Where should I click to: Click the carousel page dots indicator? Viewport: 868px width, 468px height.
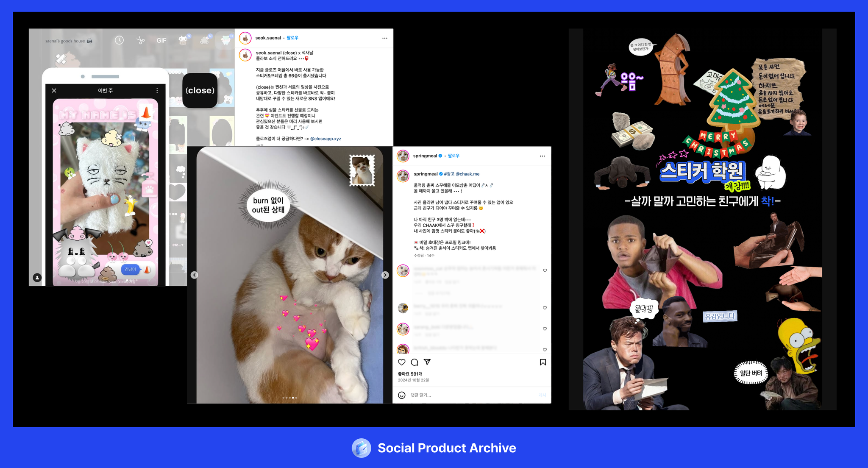pos(290,398)
